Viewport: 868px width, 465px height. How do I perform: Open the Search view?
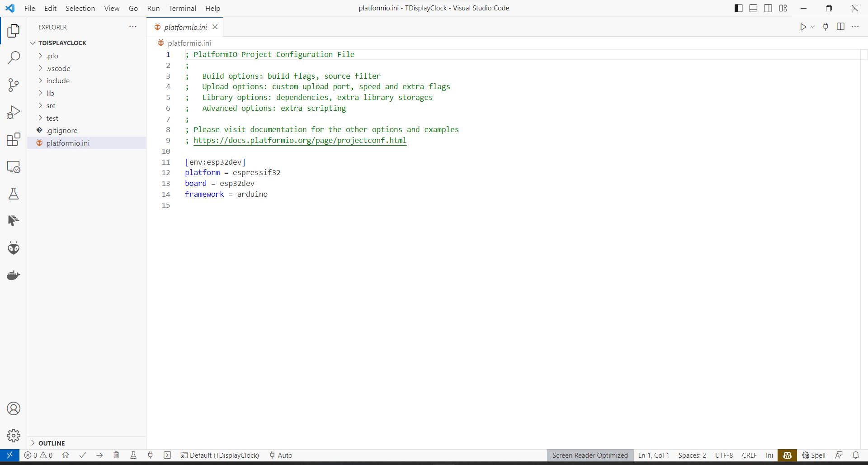[x=14, y=58]
